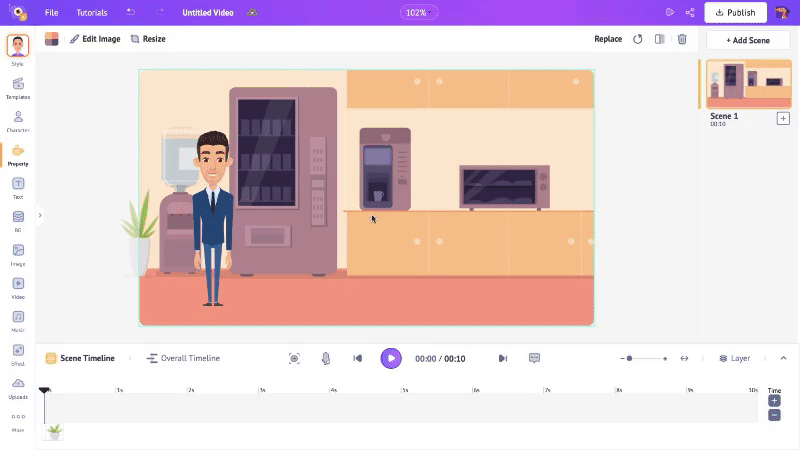Viewport: 800px width, 450px height.
Task: Click the Add Scene button
Action: click(x=747, y=40)
